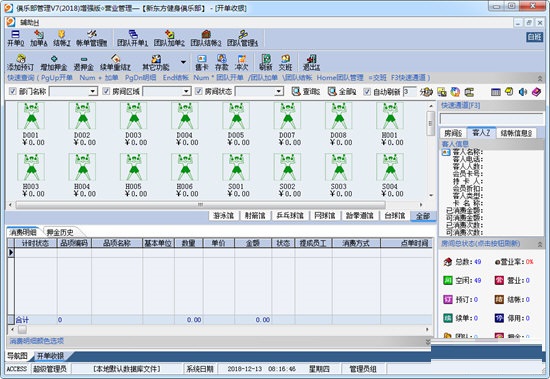Open the 房间区域 dropdown list
The image size is (550, 379).
(x=186, y=92)
